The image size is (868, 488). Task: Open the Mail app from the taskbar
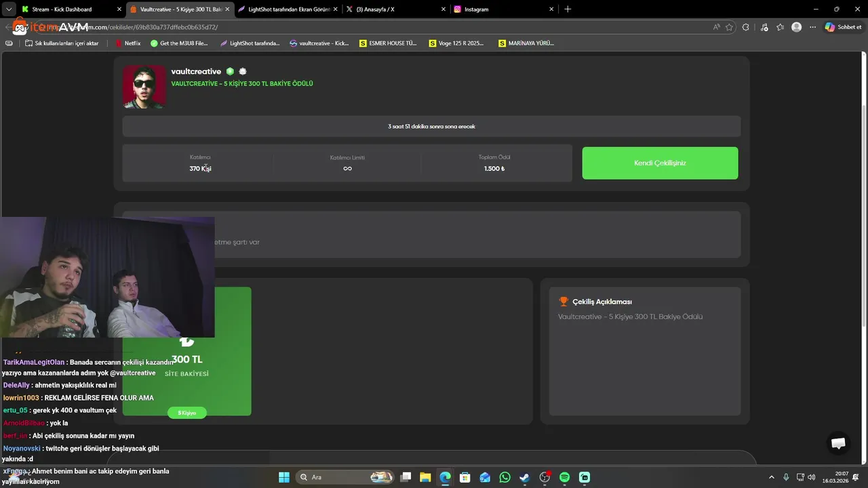(485, 477)
